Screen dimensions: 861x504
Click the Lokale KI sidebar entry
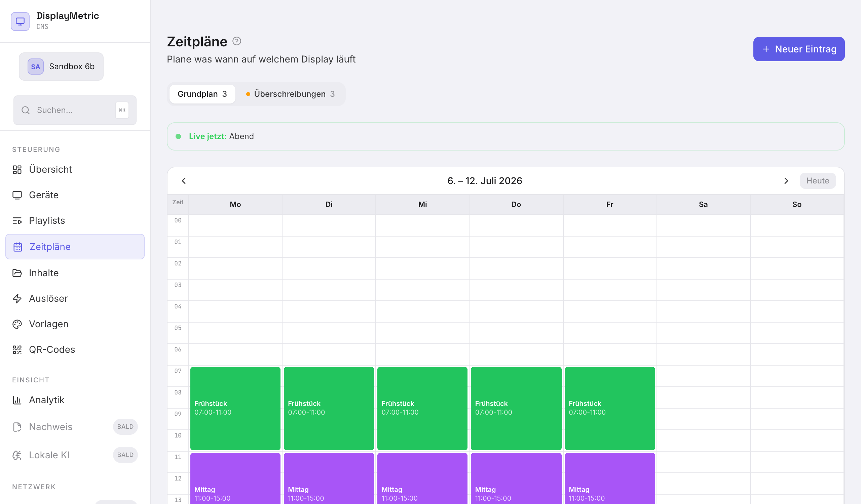click(75, 455)
